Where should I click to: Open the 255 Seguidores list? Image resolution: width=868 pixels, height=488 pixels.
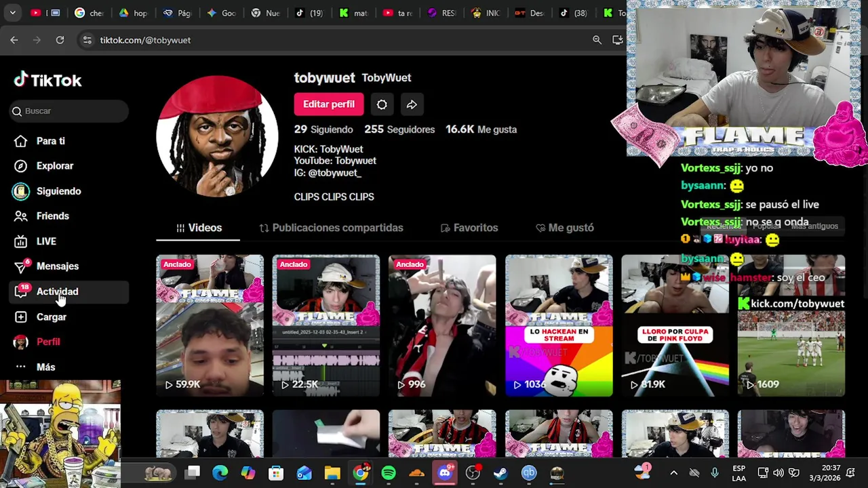pos(399,129)
